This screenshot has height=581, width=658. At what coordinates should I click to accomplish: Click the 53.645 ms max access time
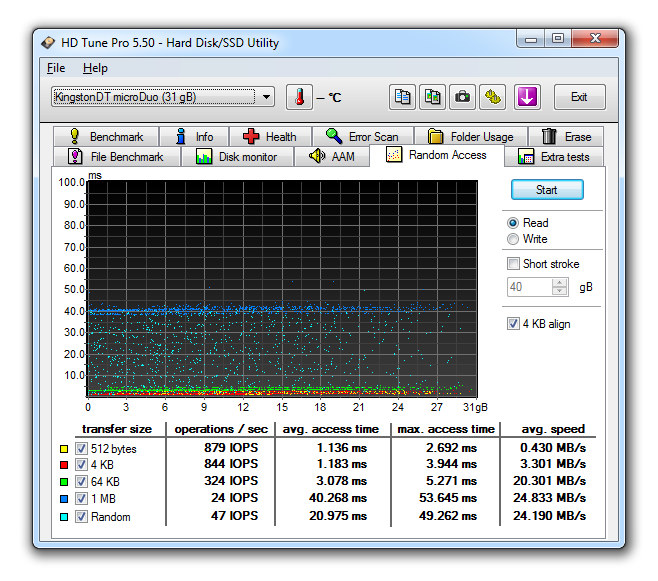448,498
